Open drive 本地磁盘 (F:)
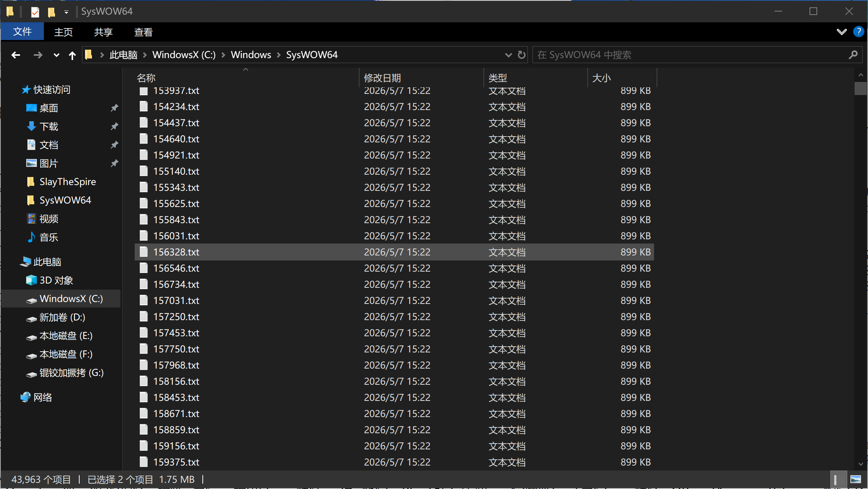 (x=66, y=354)
